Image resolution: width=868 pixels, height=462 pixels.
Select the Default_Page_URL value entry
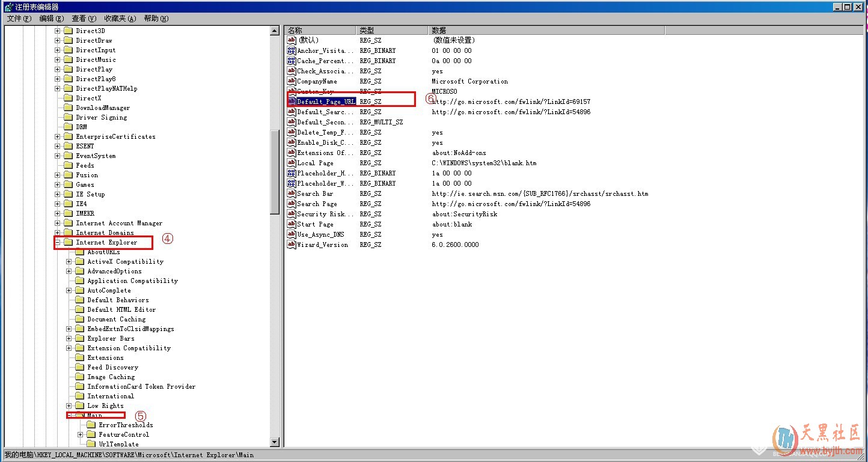pyautogui.click(x=326, y=102)
